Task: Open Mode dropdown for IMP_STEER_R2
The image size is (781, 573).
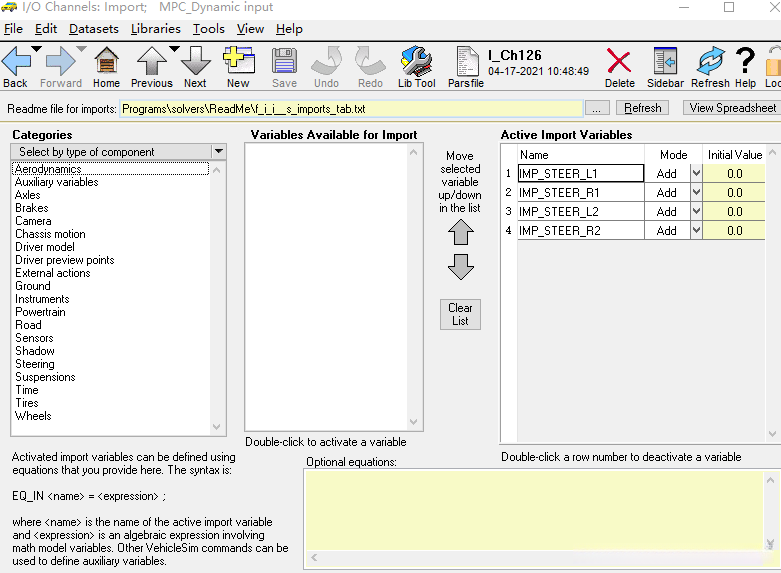Action: [x=696, y=231]
